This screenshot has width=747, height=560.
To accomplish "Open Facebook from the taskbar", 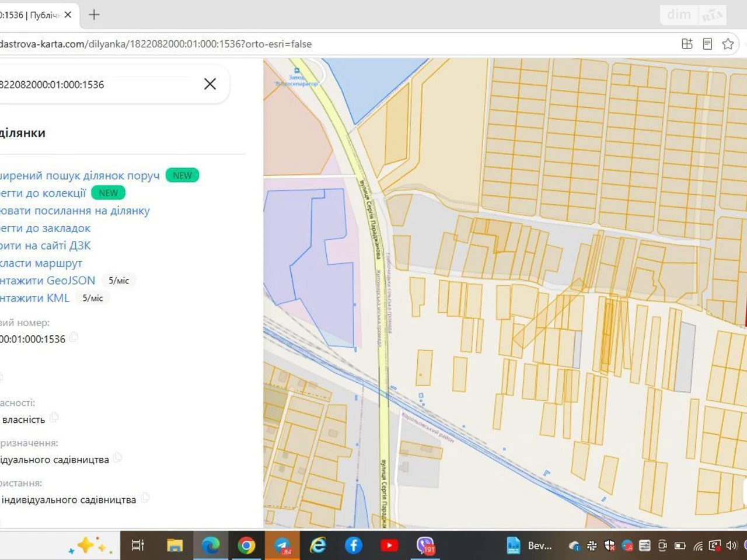I will point(354,545).
